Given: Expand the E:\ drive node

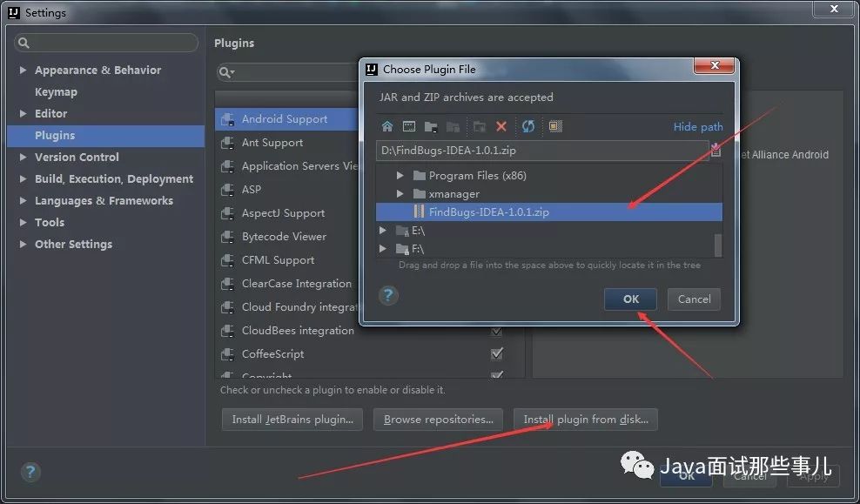Looking at the screenshot, I should click(x=383, y=231).
